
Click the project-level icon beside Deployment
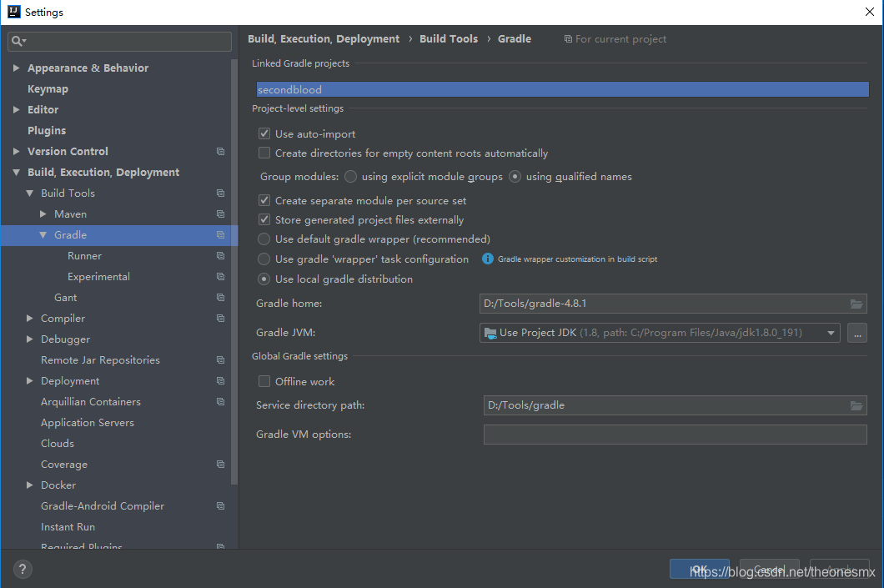[x=220, y=381]
